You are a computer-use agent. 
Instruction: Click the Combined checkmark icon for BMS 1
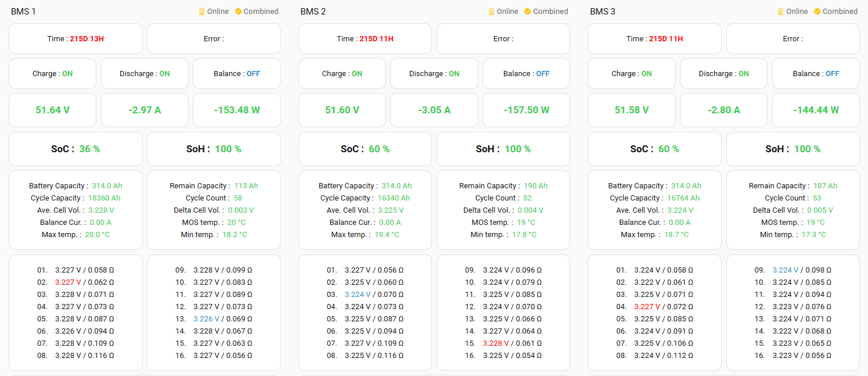tap(238, 12)
